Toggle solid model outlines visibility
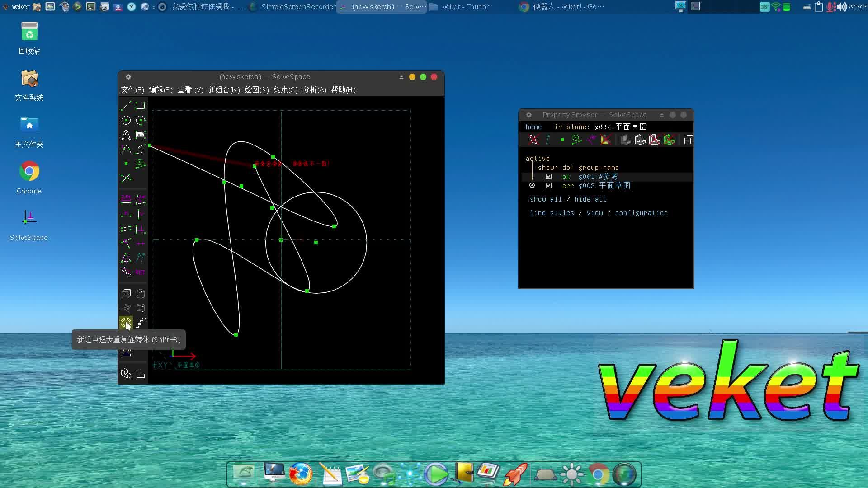Image resolution: width=868 pixels, height=488 pixels. point(655,140)
